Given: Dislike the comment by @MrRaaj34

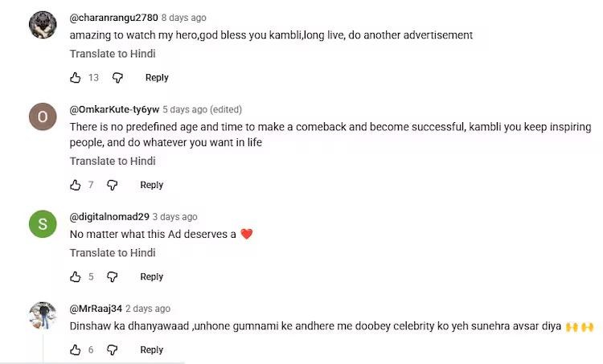Looking at the screenshot, I should click(x=113, y=350).
